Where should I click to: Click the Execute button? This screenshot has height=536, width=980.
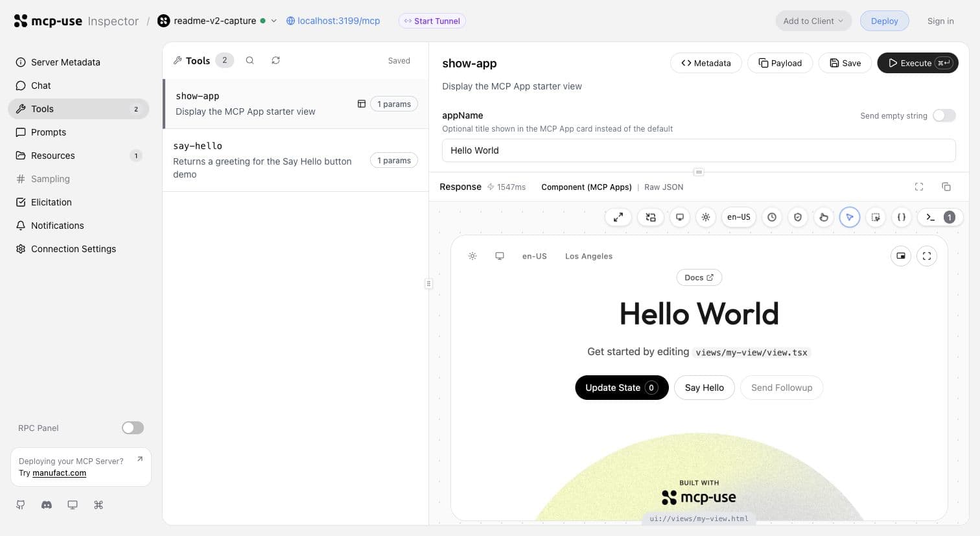[918, 63]
